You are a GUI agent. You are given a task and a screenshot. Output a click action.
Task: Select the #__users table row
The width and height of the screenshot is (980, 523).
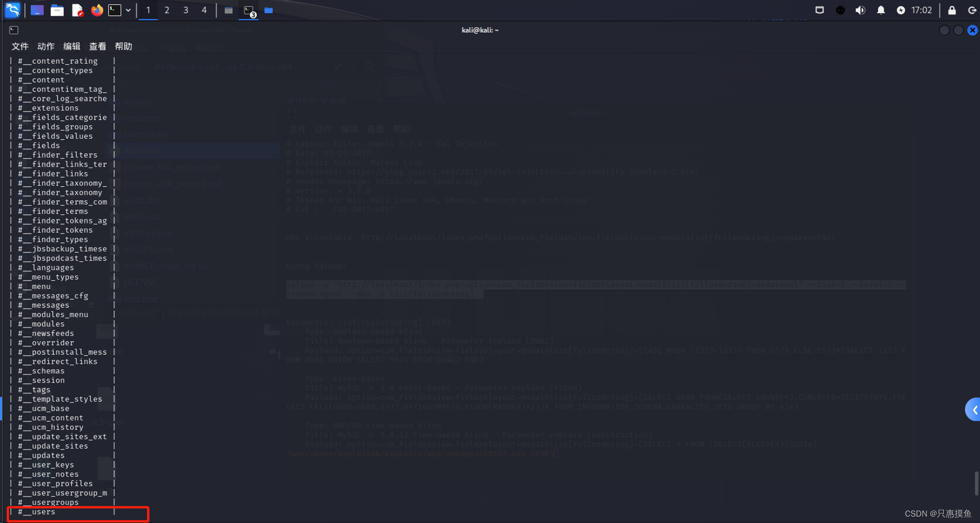(x=63, y=512)
